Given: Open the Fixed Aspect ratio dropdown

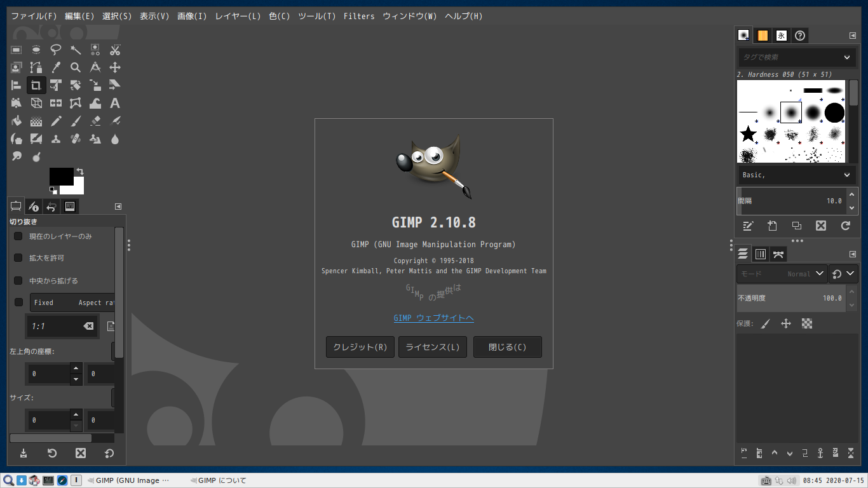Looking at the screenshot, I should [x=72, y=302].
